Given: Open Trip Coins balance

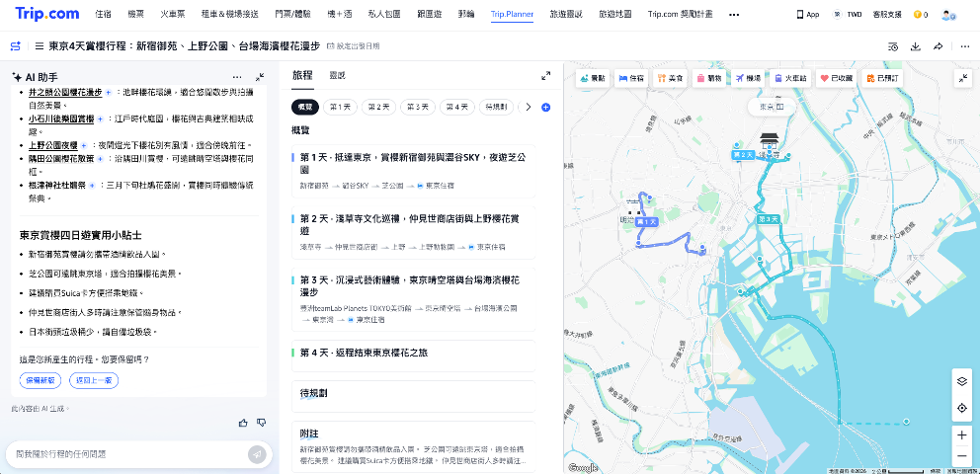Looking at the screenshot, I should click(x=921, y=15).
